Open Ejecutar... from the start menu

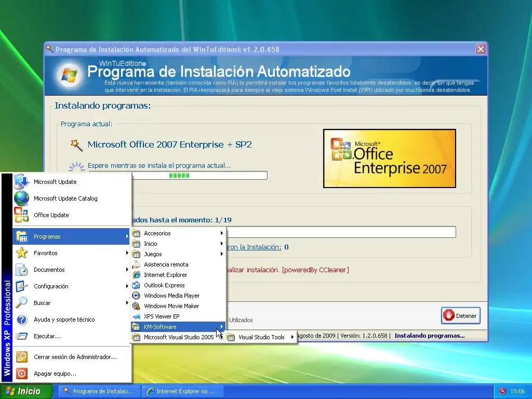pos(72,336)
